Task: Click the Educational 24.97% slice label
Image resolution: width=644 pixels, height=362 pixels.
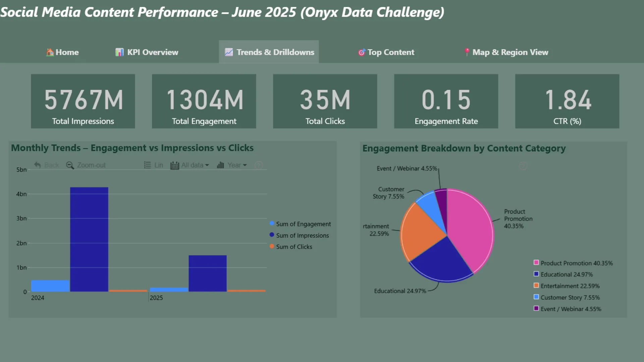Action: [400, 291]
